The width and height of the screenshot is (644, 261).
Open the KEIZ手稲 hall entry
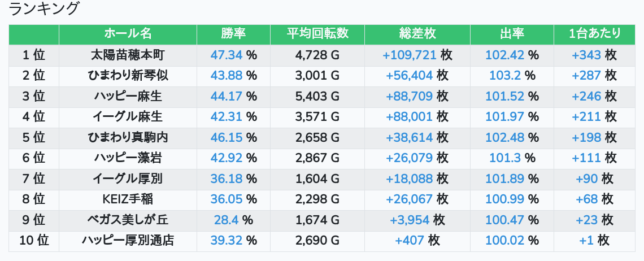pos(128,199)
